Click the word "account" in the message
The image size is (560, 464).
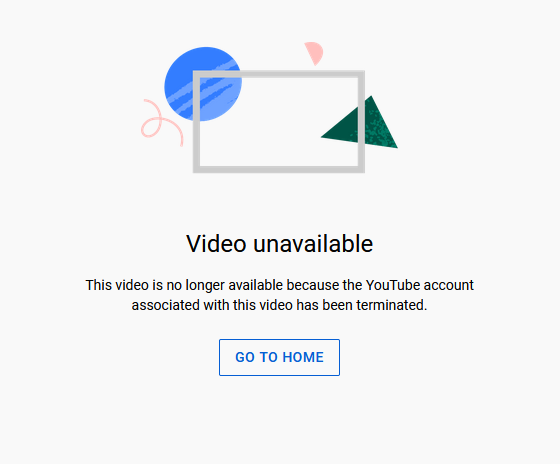click(449, 285)
